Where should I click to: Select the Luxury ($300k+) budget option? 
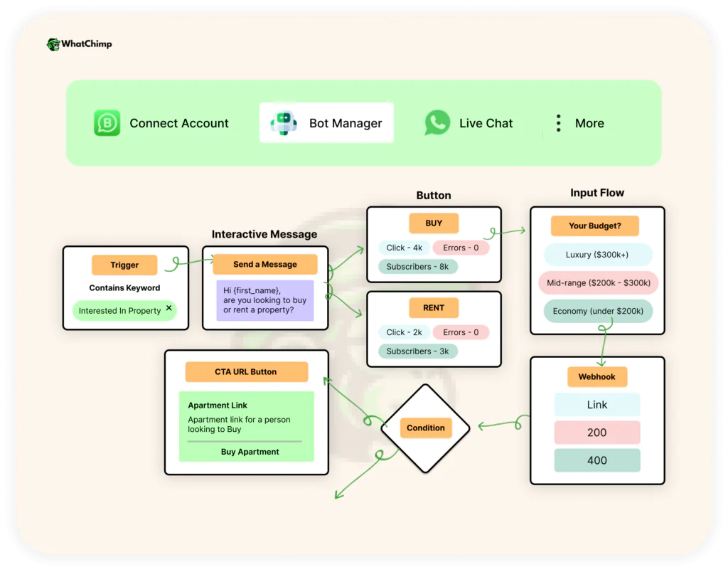point(598,254)
